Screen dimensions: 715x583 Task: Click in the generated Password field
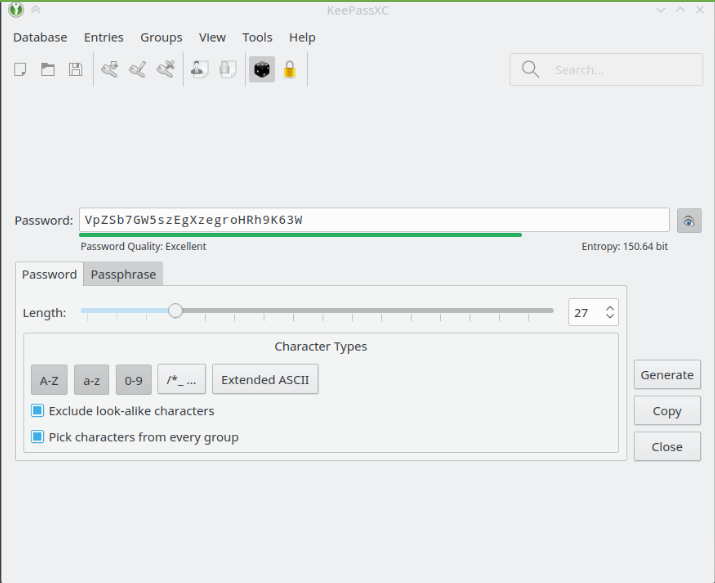coord(374,220)
